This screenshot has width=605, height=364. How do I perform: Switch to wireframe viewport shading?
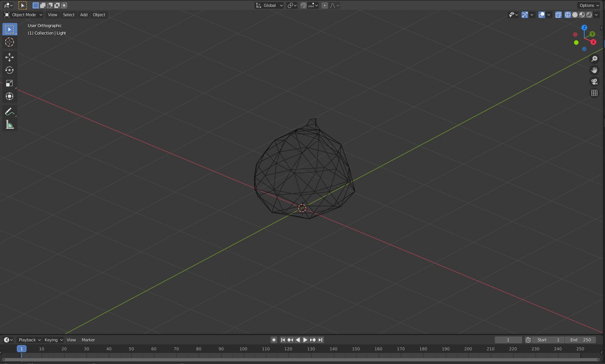(x=568, y=15)
